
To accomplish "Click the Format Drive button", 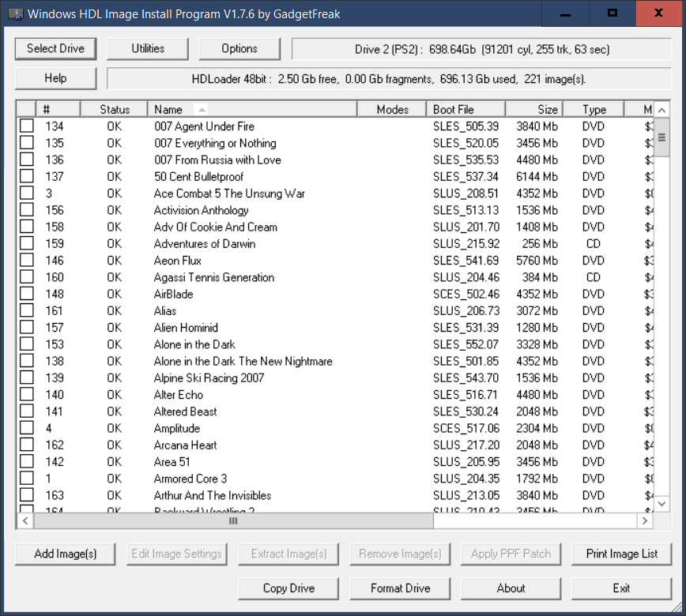I will pos(400,588).
